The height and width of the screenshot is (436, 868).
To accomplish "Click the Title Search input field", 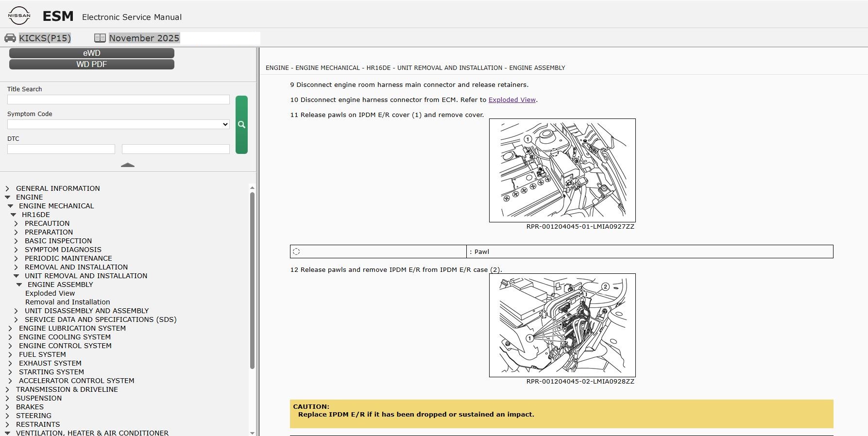I will tap(119, 100).
